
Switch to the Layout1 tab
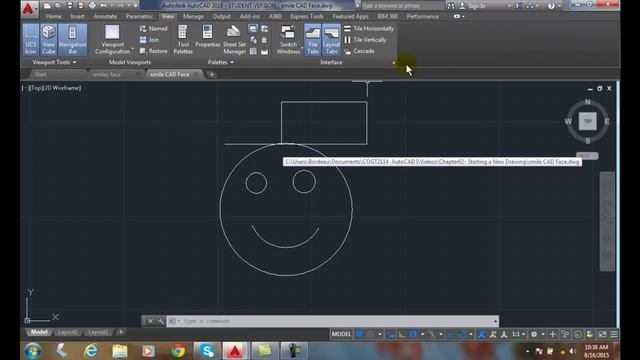67,332
